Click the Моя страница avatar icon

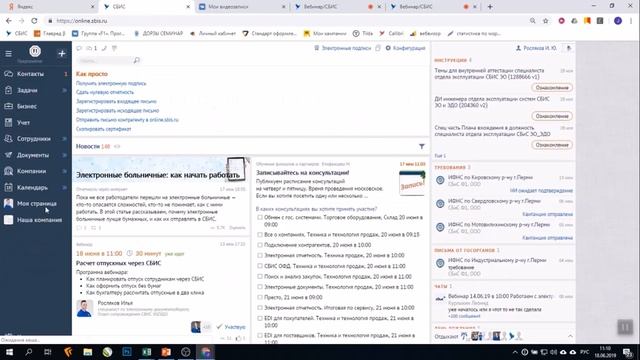[8, 203]
